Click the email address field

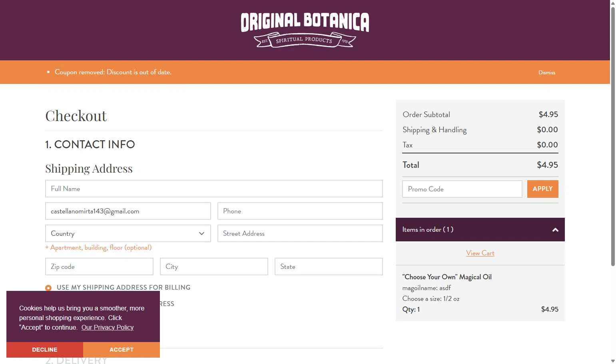(128, 211)
